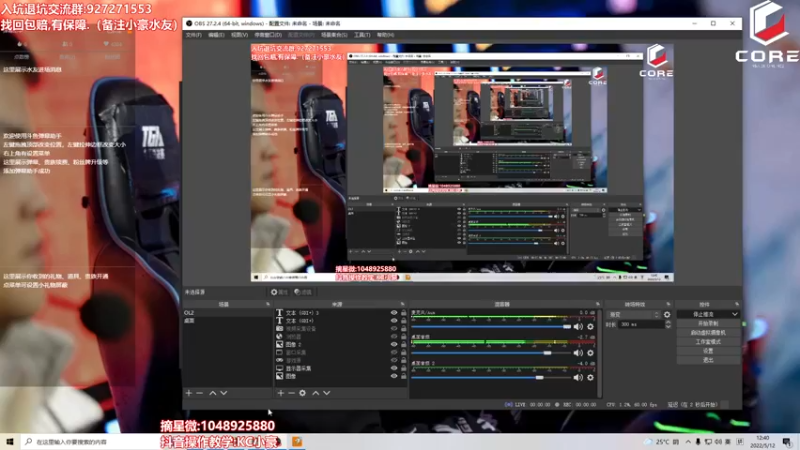Click the taskbar search box

click(x=89, y=441)
